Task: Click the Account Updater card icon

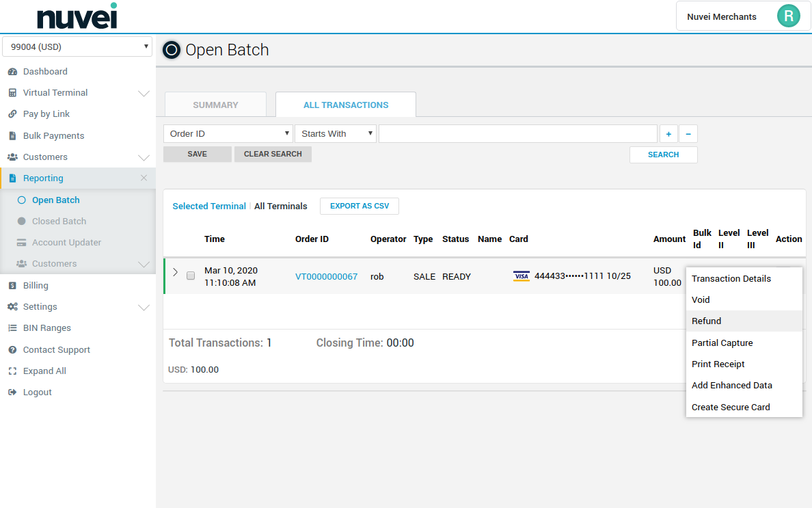Action: point(21,242)
